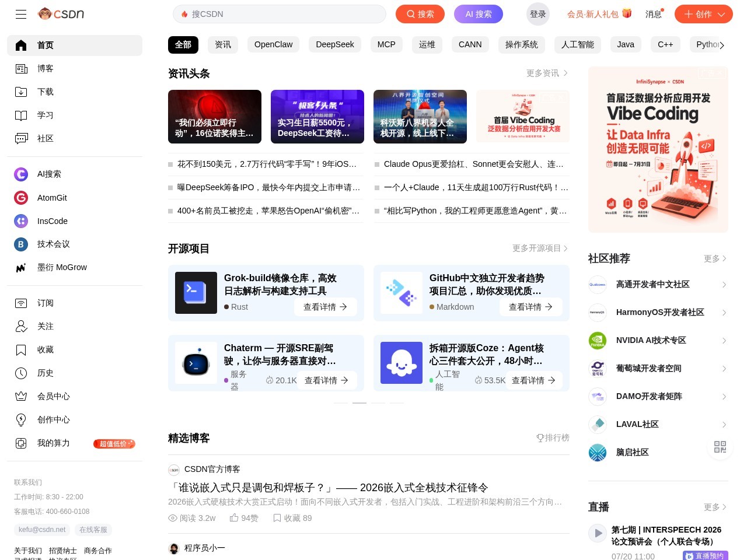Open the 消息 link
The image size is (747, 560).
(x=654, y=14)
